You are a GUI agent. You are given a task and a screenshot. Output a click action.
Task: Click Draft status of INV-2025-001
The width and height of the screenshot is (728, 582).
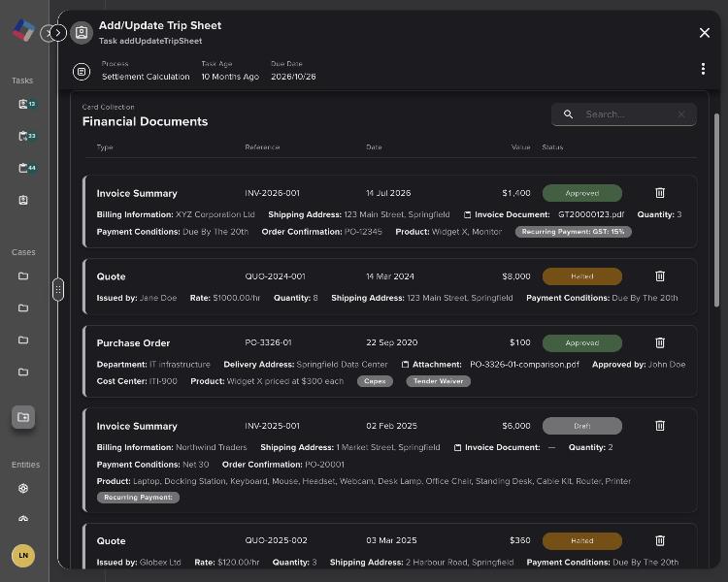[582, 426]
